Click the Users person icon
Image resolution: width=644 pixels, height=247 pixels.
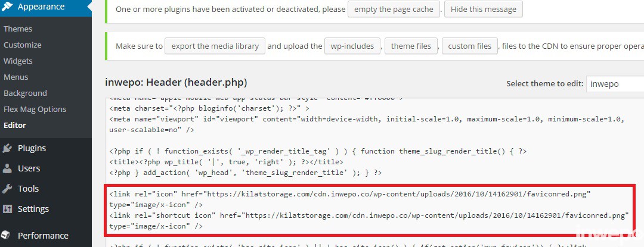7,168
